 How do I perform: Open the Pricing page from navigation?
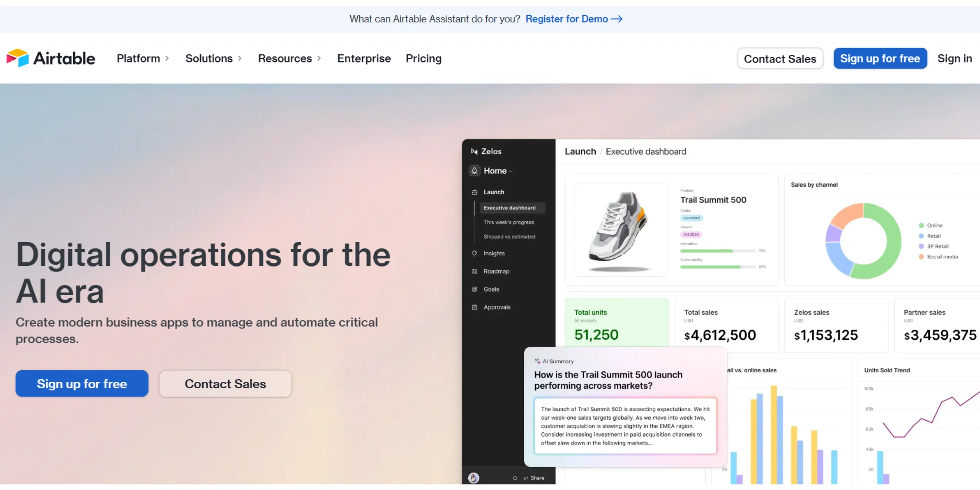[423, 58]
